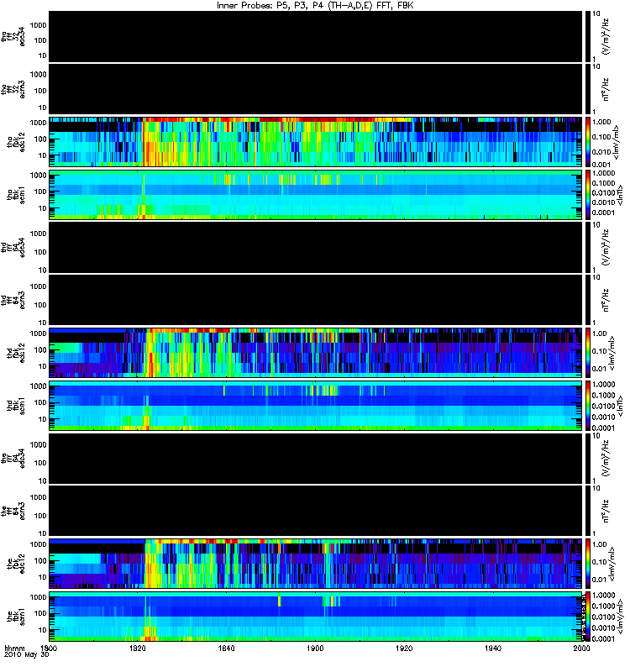Select the empty tha fff 32 scm3 panel
The width and height of the screenshot is (630, 672).
coord(316,89)
